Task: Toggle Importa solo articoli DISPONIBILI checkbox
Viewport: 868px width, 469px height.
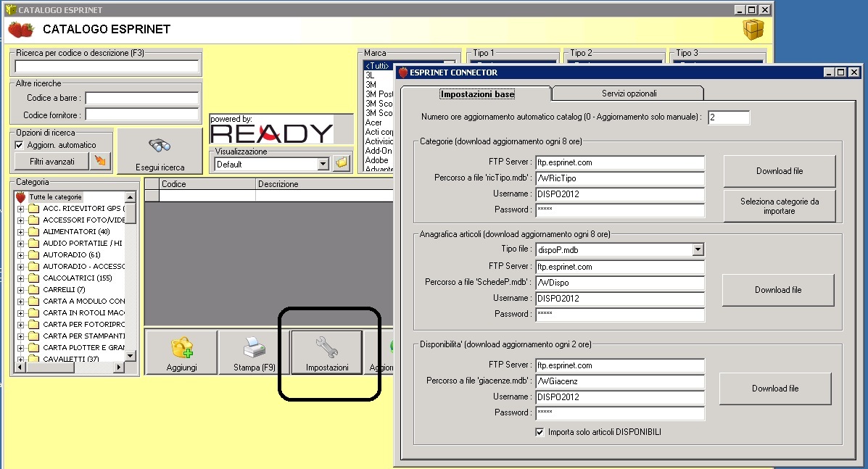Action: point(540,432)
